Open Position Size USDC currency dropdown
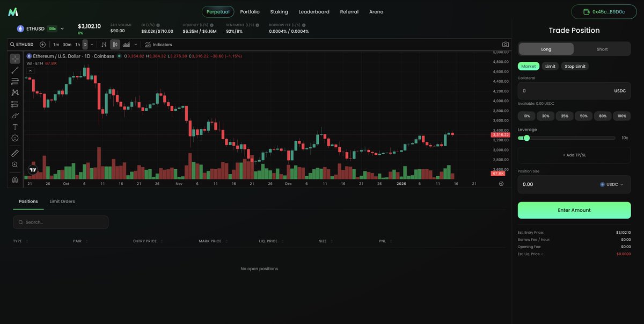Image resolution: width=644 pixels, height=324 pixels. [x=612, y=184]
